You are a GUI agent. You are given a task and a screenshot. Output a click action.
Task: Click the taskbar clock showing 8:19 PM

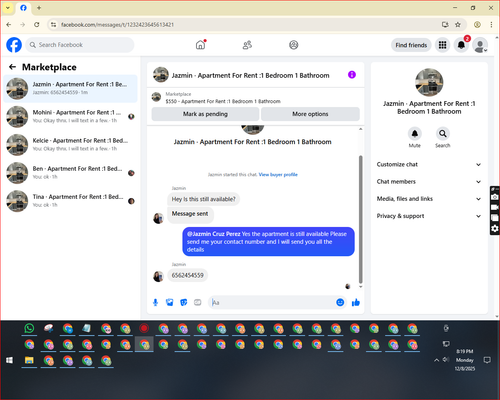pos(465,360)
